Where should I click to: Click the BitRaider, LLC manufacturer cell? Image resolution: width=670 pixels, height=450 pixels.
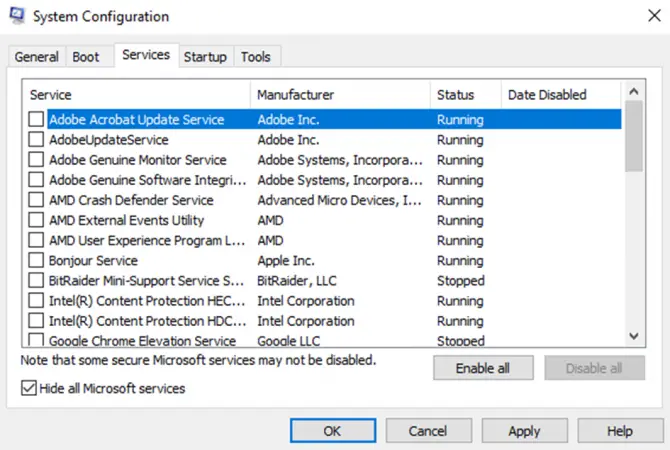297,280
